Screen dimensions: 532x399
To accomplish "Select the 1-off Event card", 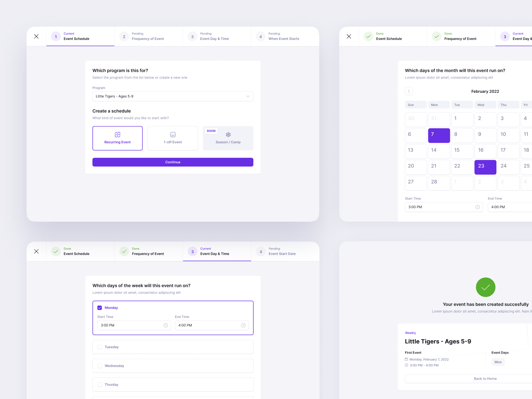I will pyautogui.click(x=173, y=138).
